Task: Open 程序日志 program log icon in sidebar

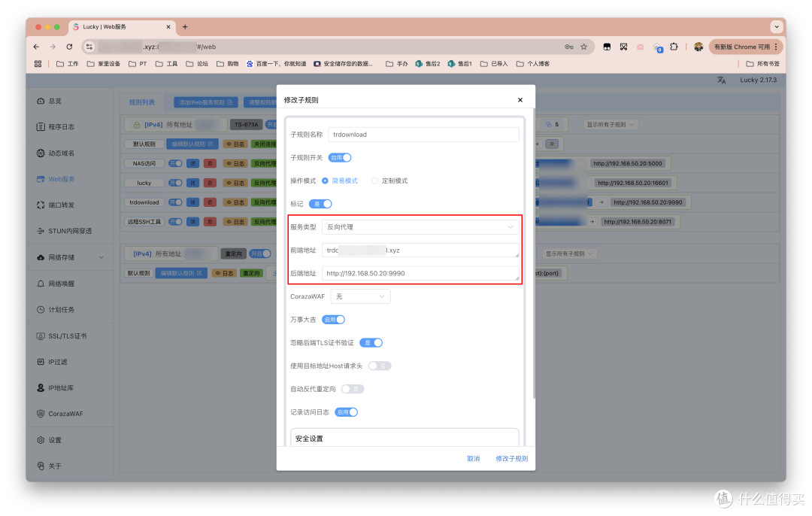Action: tap(41, 127)
